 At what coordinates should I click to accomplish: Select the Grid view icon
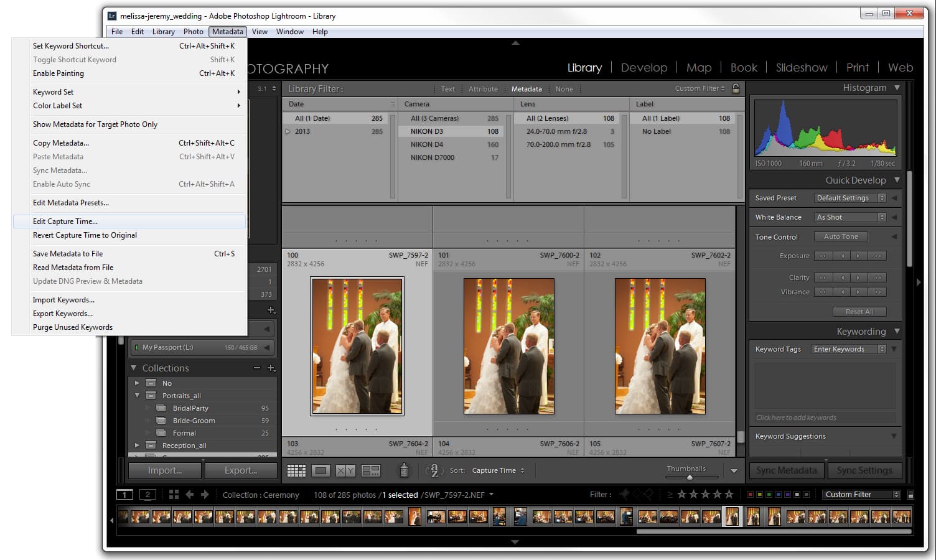click(x=296, y=470)
